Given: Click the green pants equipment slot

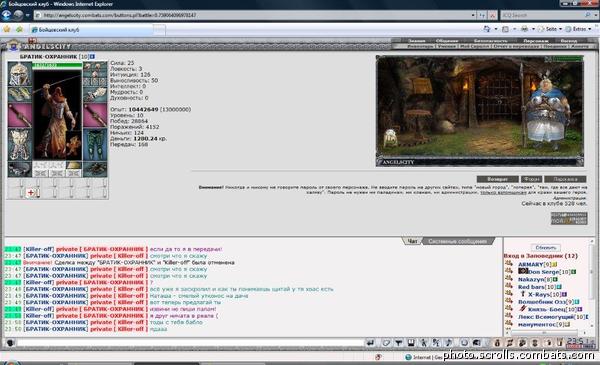Looking at the screenshot, I should pos(95,145).
